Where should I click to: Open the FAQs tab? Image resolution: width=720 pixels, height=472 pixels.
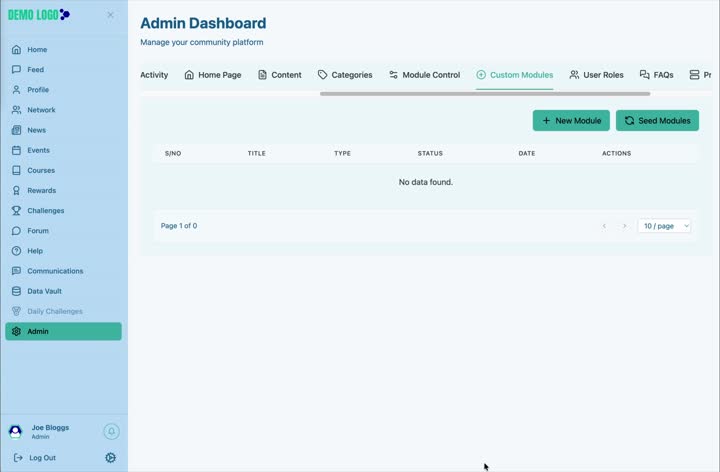[657, 75]
